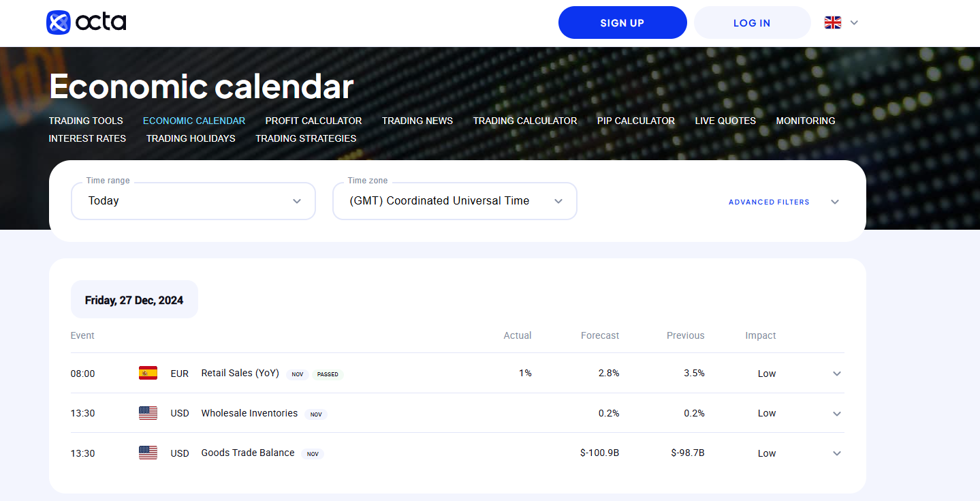Click the Forecast column header
This screenshot has width=980, height=501.
[x=600, y=335]
